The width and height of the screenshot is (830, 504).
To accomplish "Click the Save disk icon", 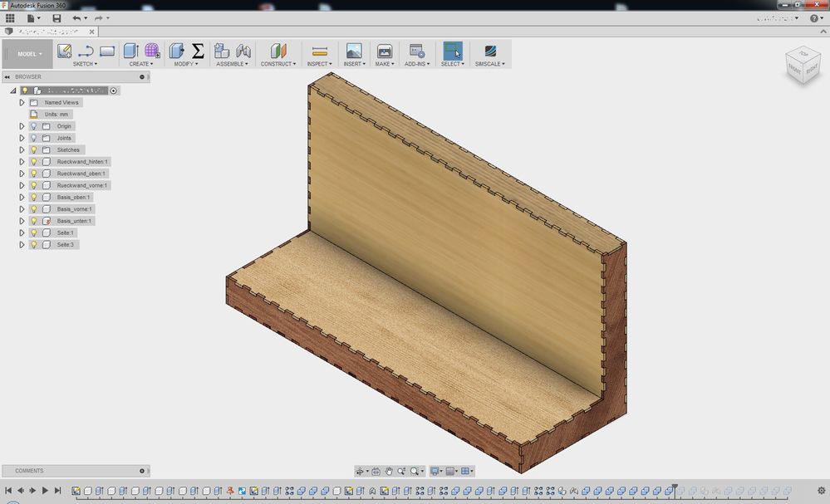I will 56,18.
